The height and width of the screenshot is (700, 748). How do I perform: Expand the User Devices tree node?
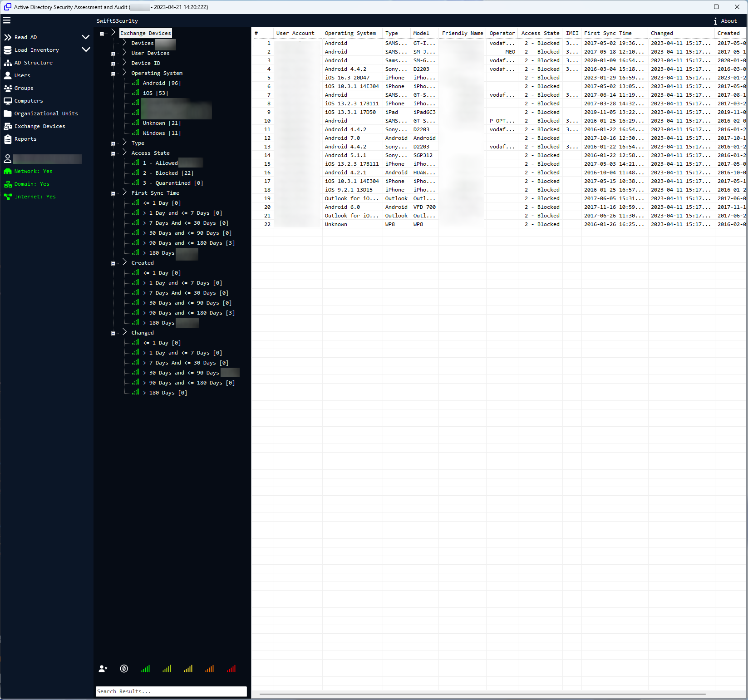tap(113, 54)
